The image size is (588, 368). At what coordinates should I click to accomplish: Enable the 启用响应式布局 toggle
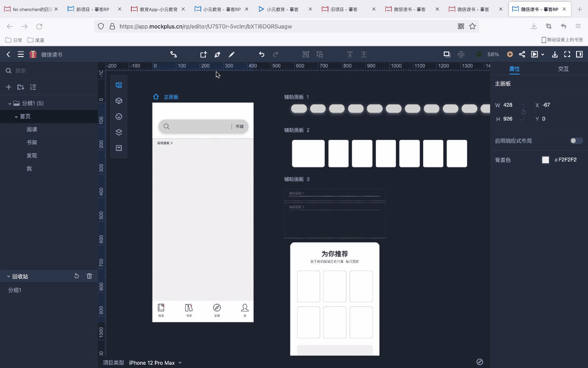point(577,141)
